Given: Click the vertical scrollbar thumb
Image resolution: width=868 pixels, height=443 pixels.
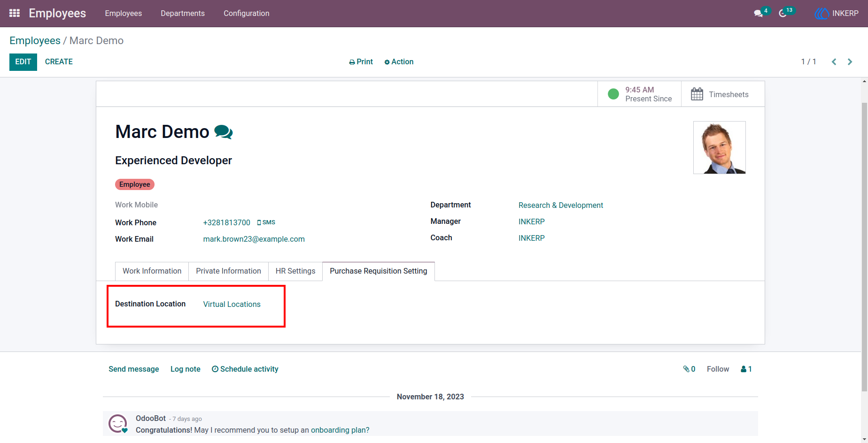Looking at the screenshot, I should tap(864, 246).
